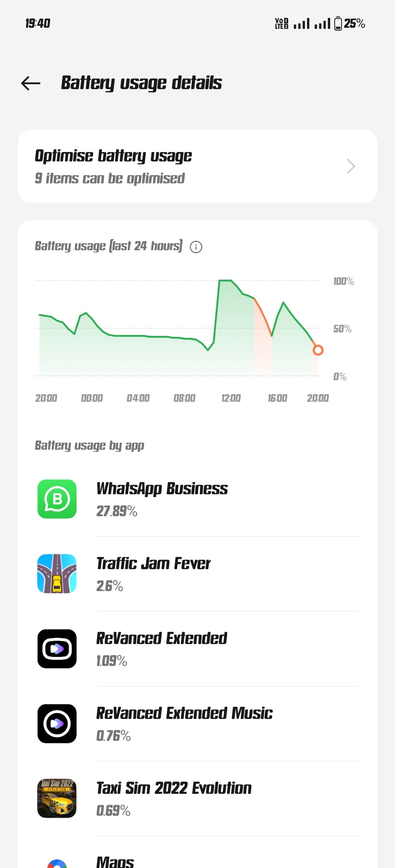Tap the WhatsApp Business app icon
This screenshot has width=395, height=868.
point(57,499)
